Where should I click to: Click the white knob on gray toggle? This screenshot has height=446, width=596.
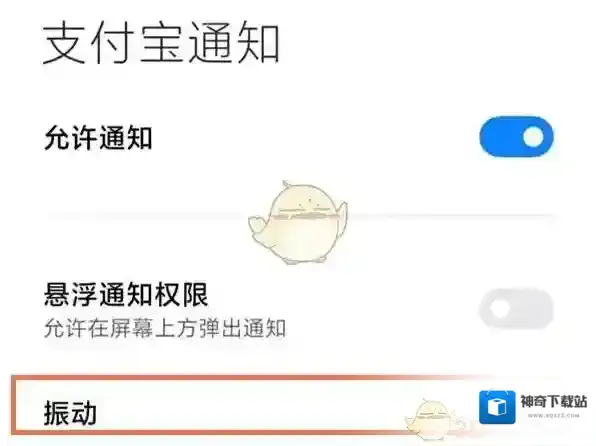click(499, 308)
